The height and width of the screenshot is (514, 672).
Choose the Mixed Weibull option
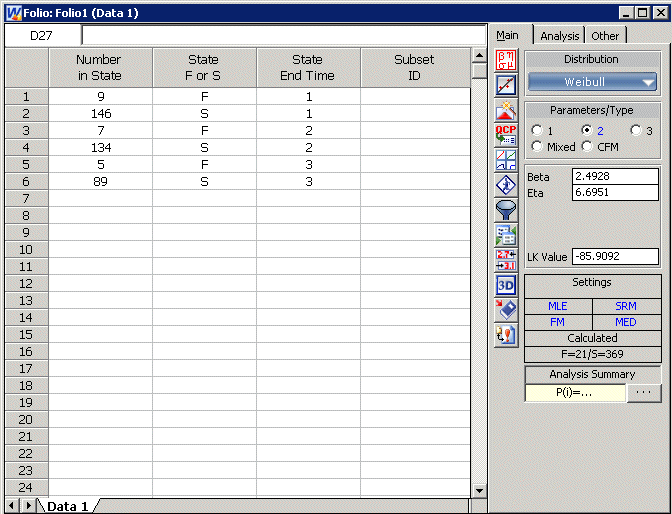[x=537, y=147]
